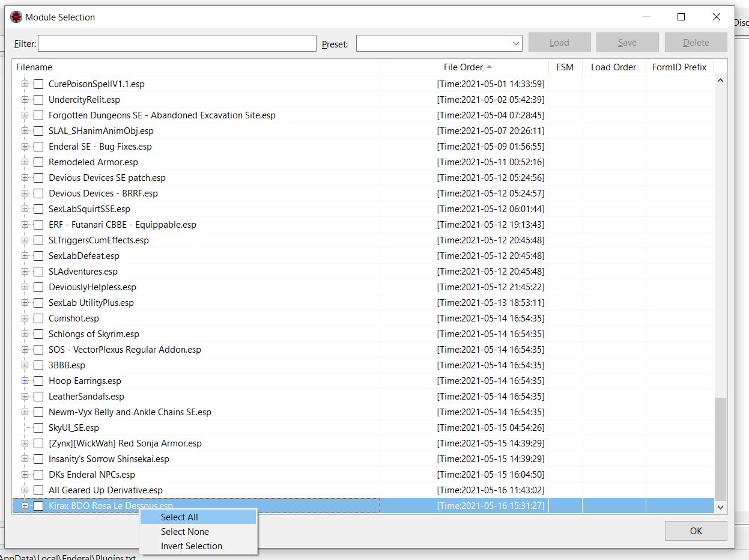Open the Preset dropdown list

[516, 43]
